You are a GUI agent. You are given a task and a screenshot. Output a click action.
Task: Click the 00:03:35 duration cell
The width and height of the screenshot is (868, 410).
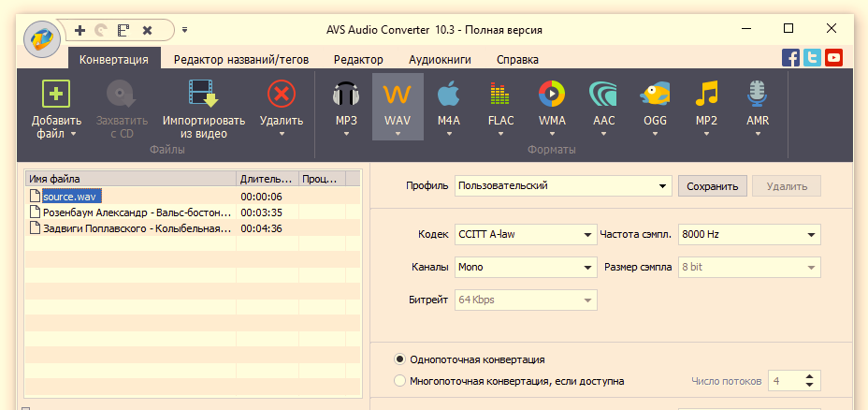(262, 212)
